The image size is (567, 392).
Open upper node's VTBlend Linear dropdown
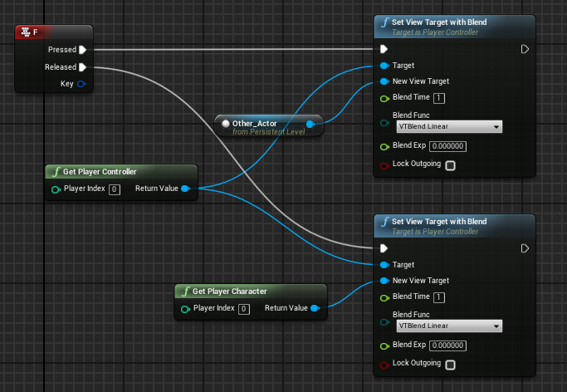pyautogui.click(x=449, y=126)
